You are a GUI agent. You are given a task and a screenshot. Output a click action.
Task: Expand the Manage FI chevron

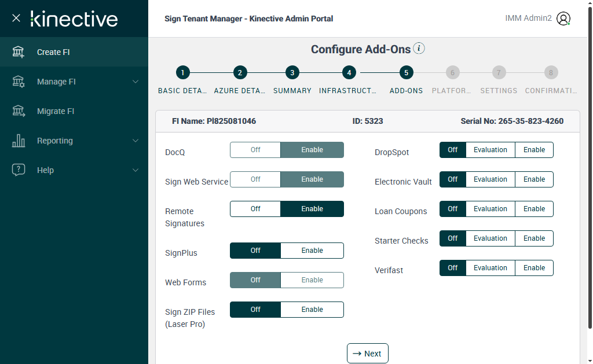click(136, 82)
